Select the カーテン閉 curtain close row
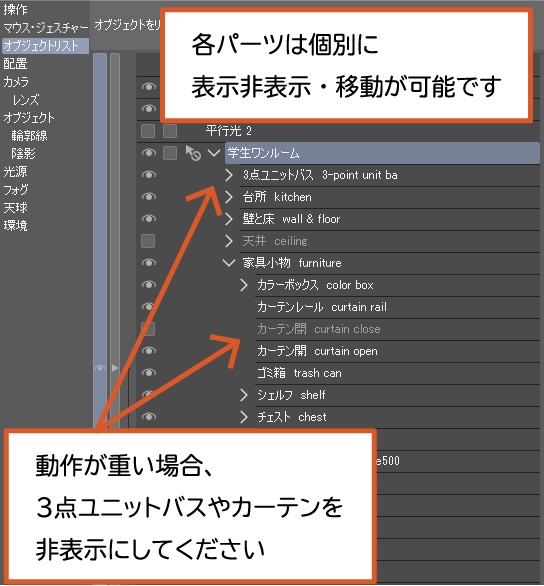 [x=397, y=329]
